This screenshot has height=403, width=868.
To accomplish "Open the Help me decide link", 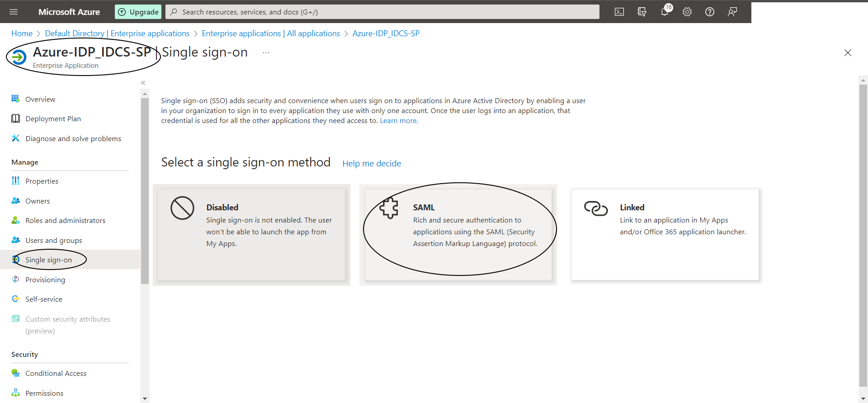I will 372,164.
